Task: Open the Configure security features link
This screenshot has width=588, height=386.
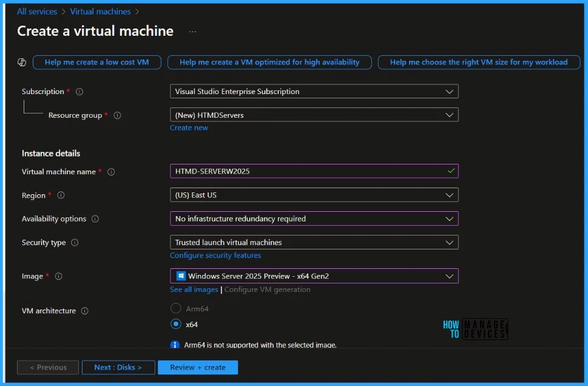Action: pos(215,255)
